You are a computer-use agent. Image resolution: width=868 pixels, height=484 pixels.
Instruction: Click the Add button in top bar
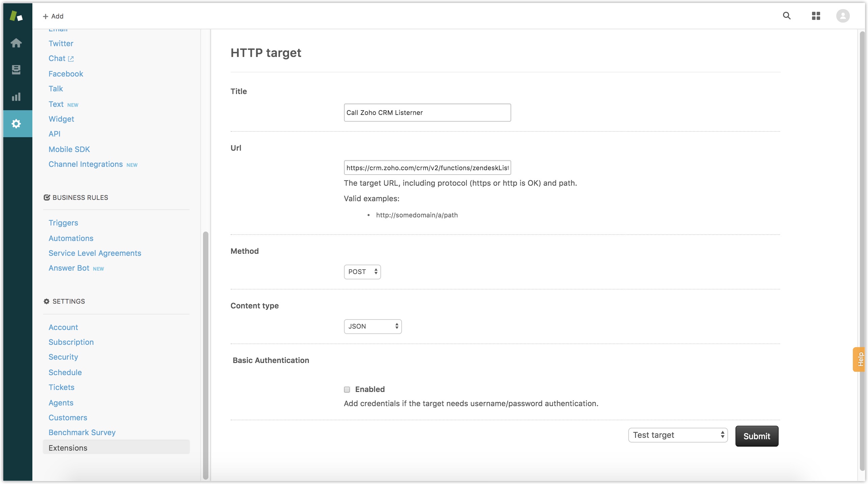tap(53, 16)
